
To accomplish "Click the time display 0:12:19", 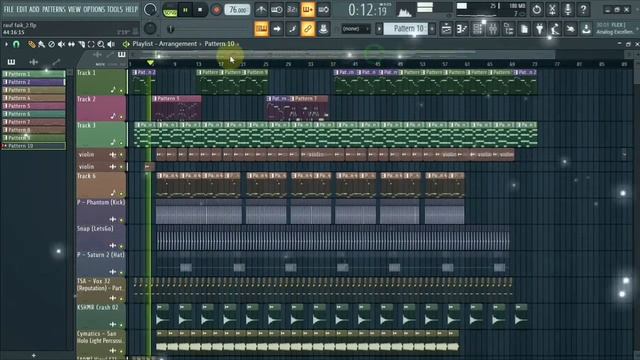I will 367,10.
